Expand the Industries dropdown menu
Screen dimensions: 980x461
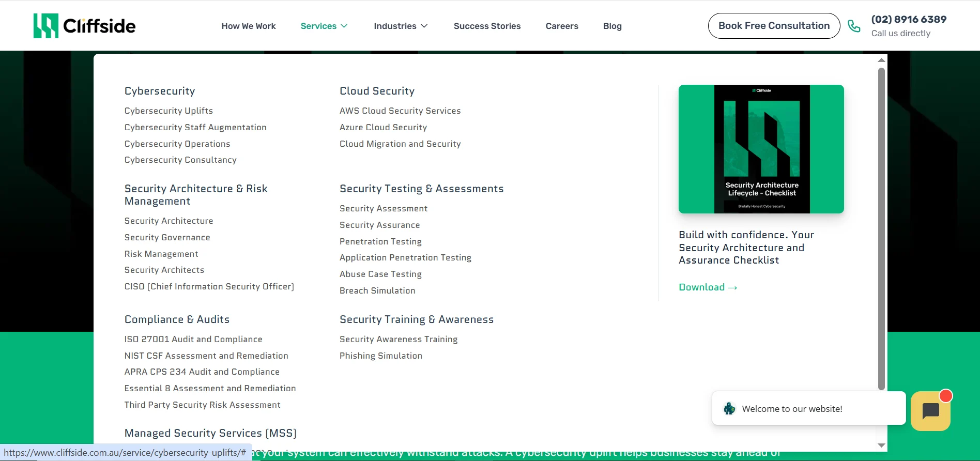click(x=401, y=26)
